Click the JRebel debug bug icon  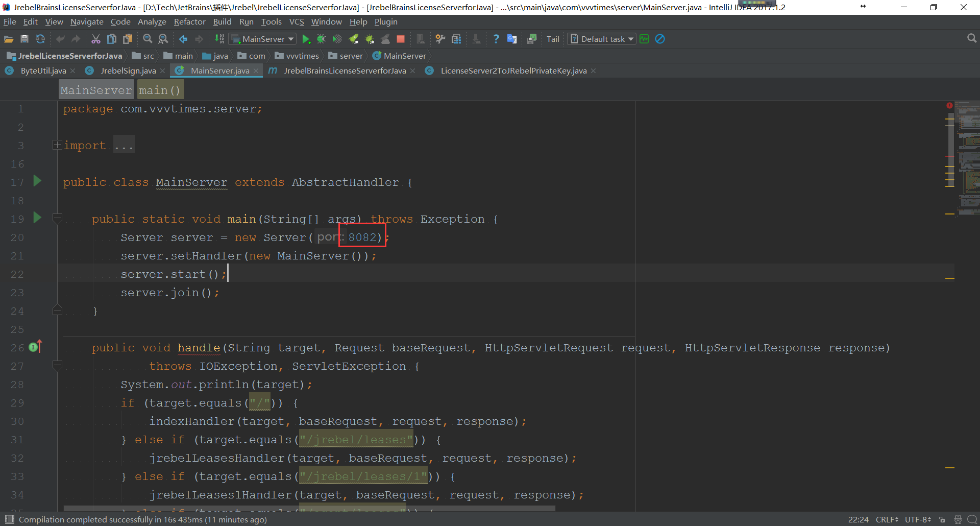(x=370, y=39)
